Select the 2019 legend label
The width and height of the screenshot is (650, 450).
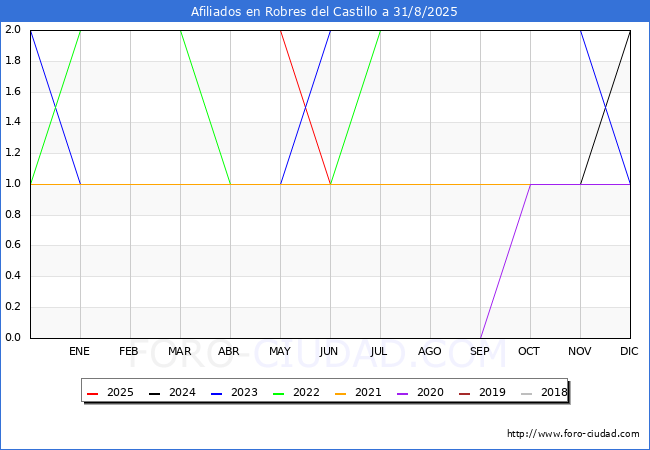[x=492, y=392]
